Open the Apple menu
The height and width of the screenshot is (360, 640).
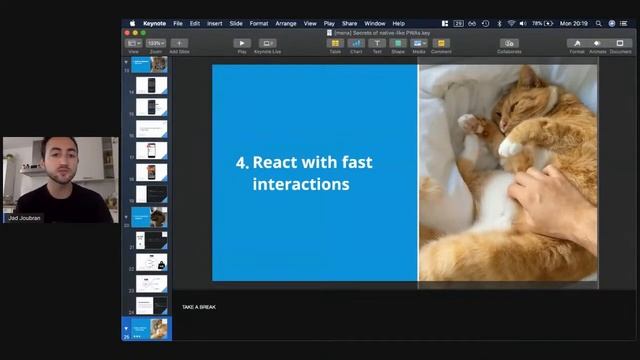[132, 24]
